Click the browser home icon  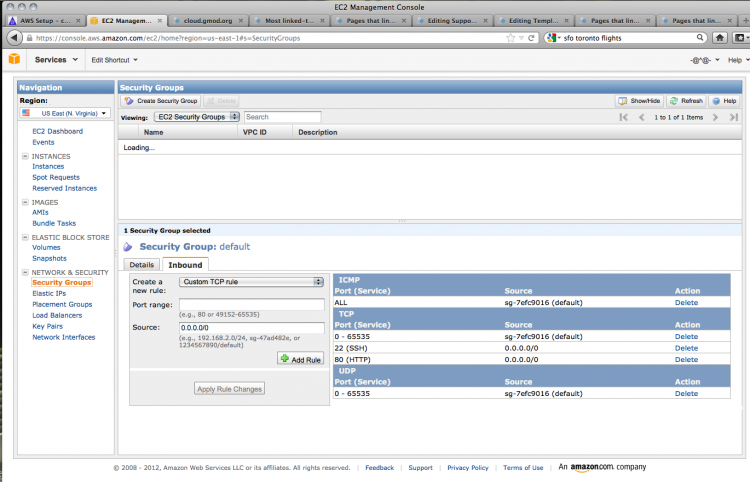coord(719,38)
